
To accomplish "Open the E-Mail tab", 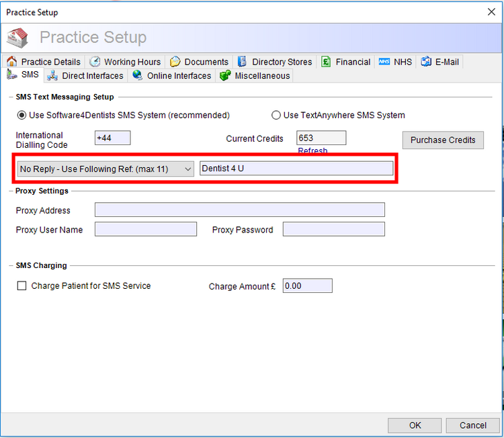I will tap(440, 62).
